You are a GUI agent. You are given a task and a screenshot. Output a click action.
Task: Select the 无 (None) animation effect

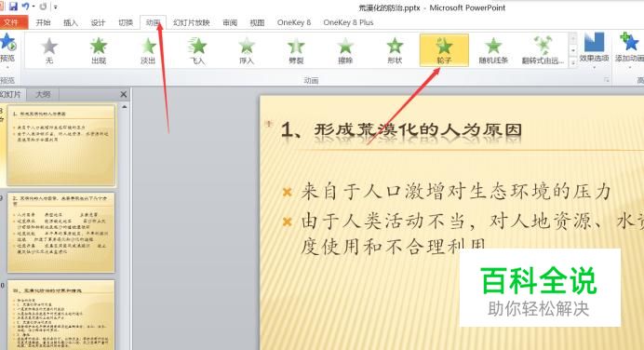click(x=49, y=50)
